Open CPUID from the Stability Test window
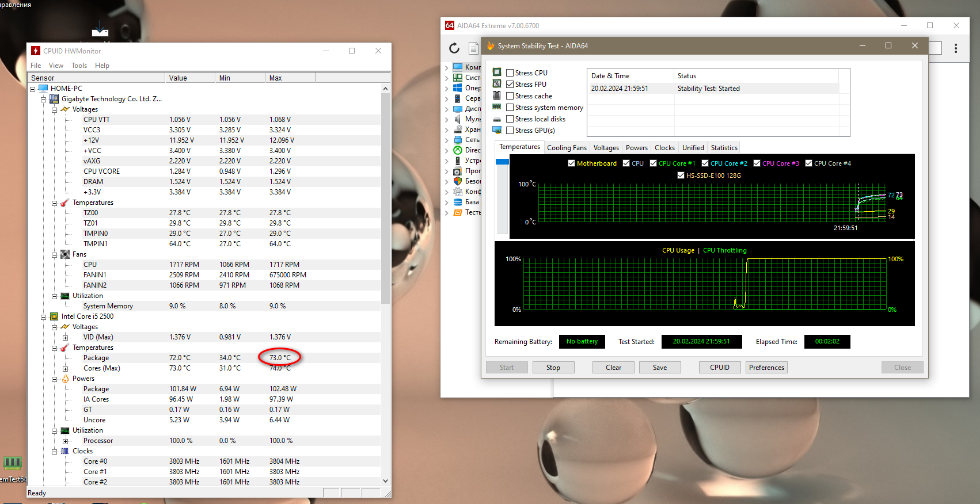Screen dimensions: 980x504 720,368
